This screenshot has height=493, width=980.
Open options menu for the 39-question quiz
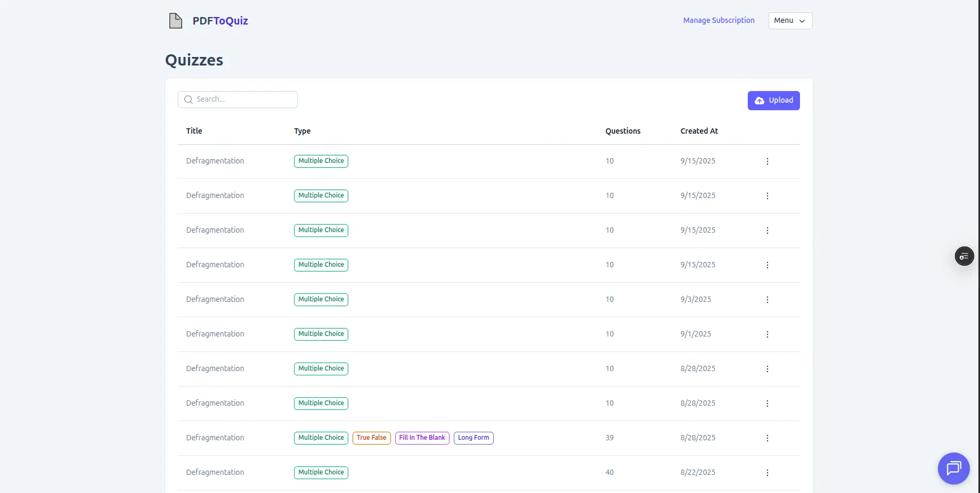pos(767,438)
